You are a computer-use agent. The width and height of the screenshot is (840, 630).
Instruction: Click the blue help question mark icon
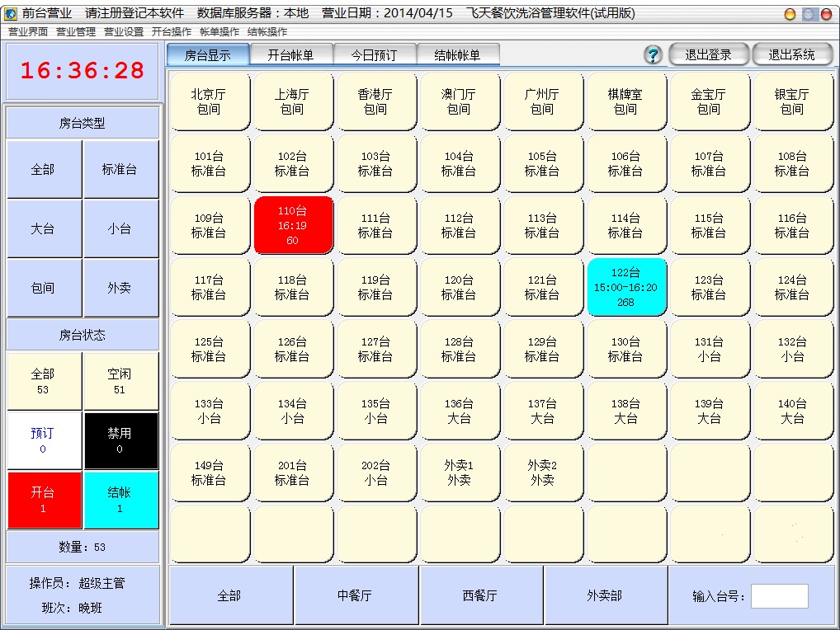tap(653, 55)
